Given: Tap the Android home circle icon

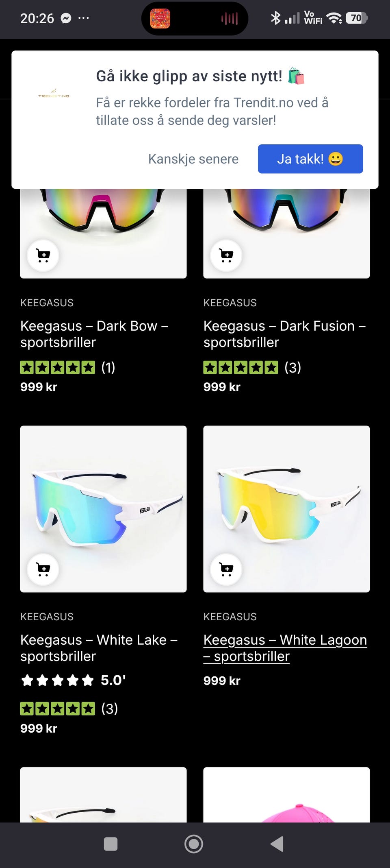Looking at the screenshot, I should coord(194,844).
